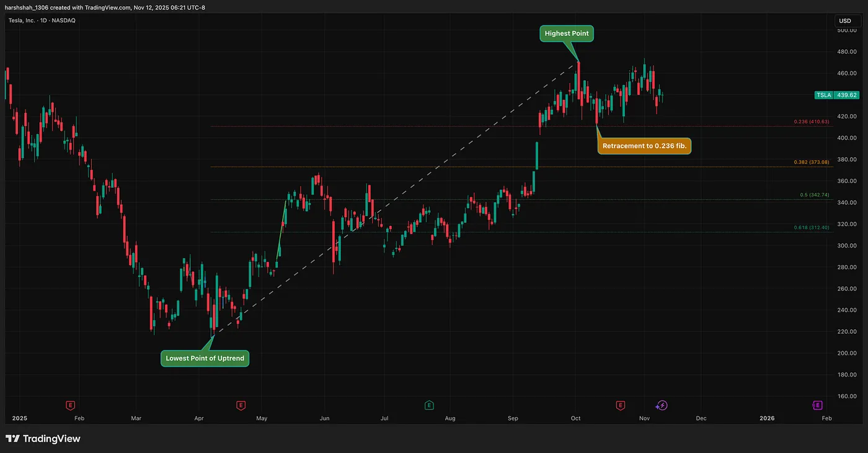Image resolution: width=868 pixels, height=453 pixels.
Task: Click the 260.00 price axis label
Action: (x=846, y=289)
